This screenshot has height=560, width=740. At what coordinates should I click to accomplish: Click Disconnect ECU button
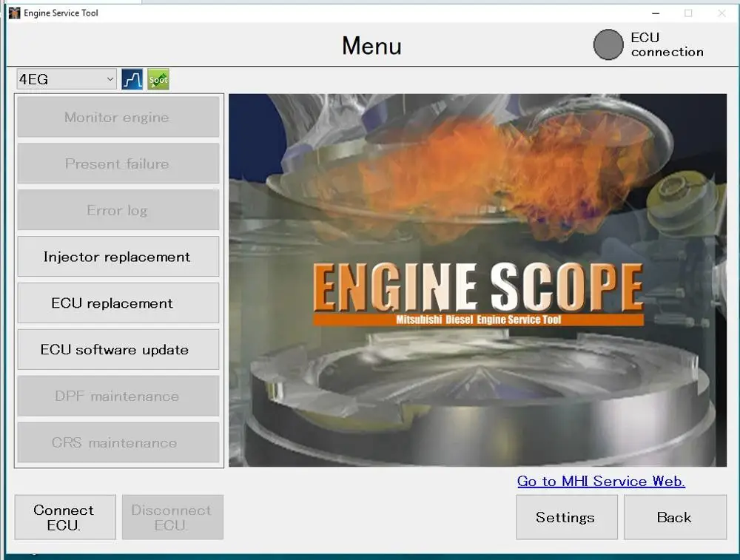172,517
